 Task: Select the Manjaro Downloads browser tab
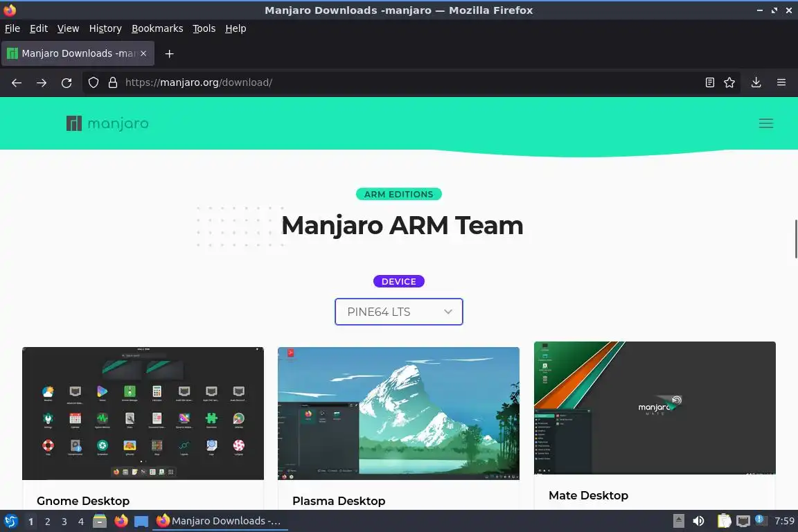point(78,53)
